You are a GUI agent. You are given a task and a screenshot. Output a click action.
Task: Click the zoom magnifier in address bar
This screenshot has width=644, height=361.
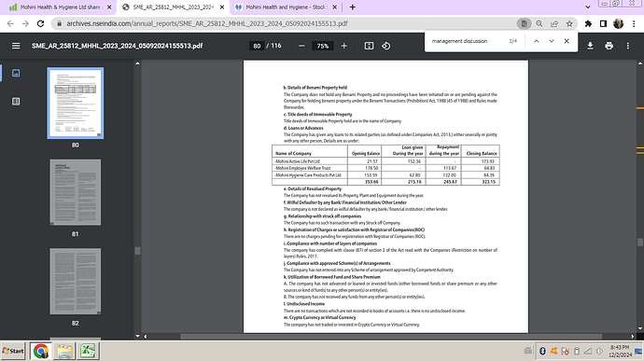click(x=539, y=23)
